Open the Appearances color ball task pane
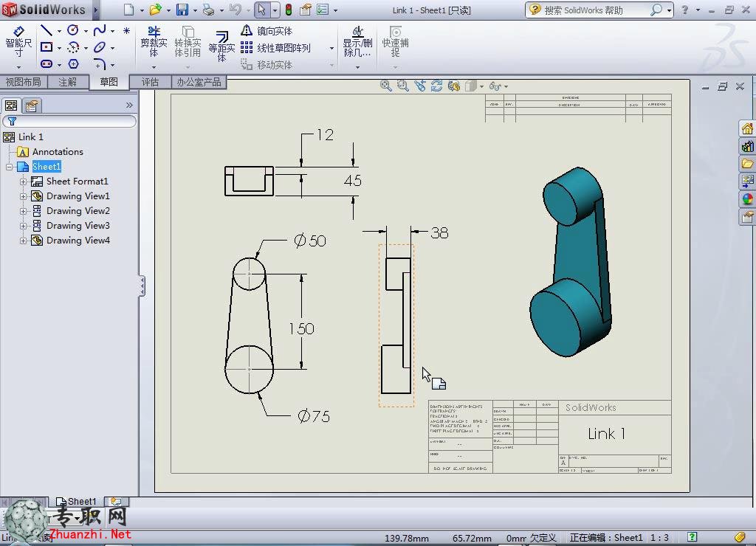This screenshot has height=546, width=756. (747, 199)
